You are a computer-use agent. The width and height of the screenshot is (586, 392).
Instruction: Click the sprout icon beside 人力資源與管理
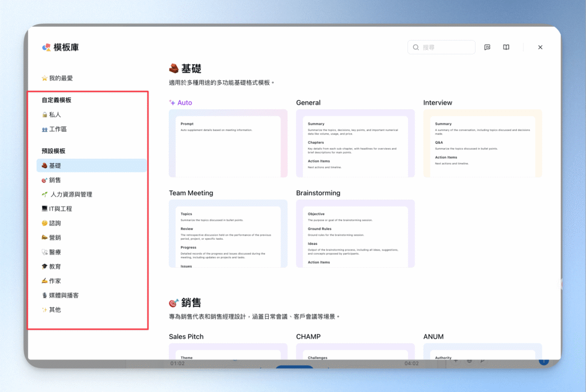click(45, 195)
